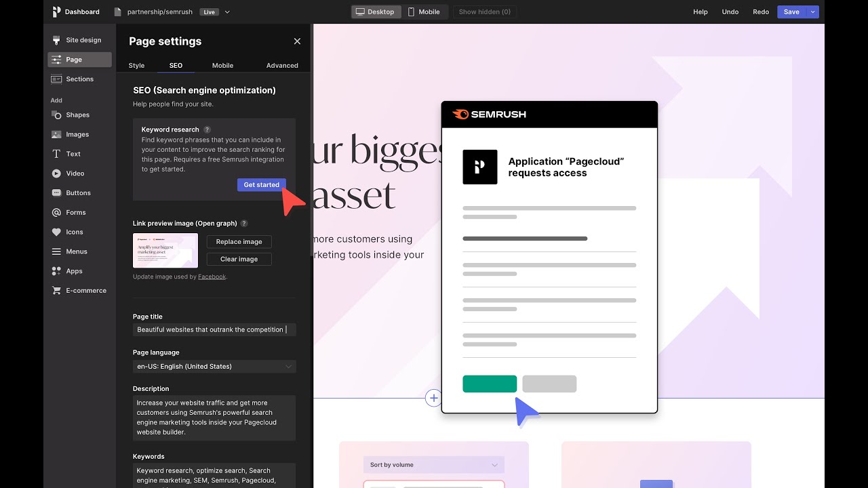Expand the partnership/semrush page dropdown
This screenshot has height=488, width=868.
tap(227, 12)
